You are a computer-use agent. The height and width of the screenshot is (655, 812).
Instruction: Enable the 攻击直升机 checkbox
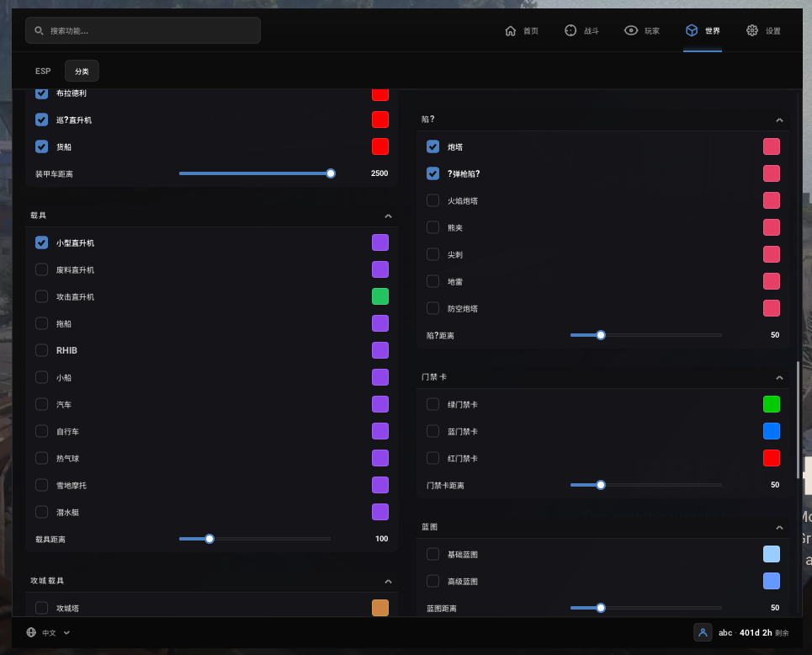41,296
